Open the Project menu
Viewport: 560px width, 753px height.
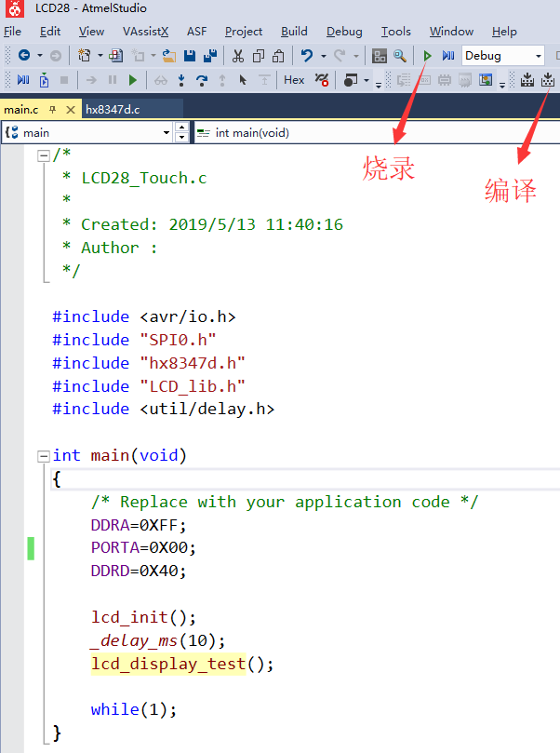244,32
